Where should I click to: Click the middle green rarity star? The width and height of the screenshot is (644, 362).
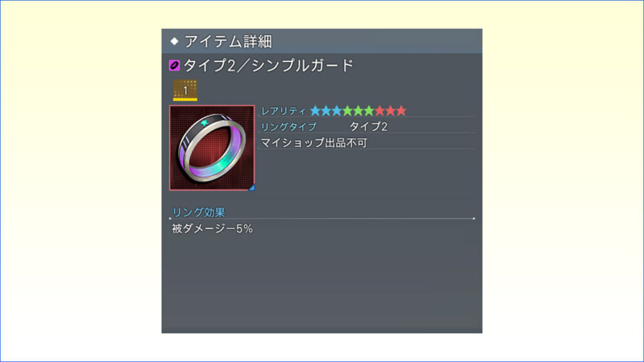(x=358, y=111)
